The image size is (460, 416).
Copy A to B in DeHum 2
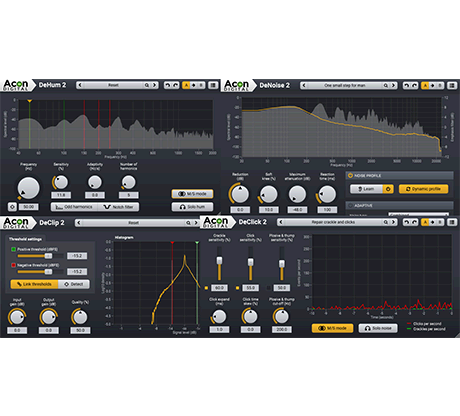(x=194, y=85)
